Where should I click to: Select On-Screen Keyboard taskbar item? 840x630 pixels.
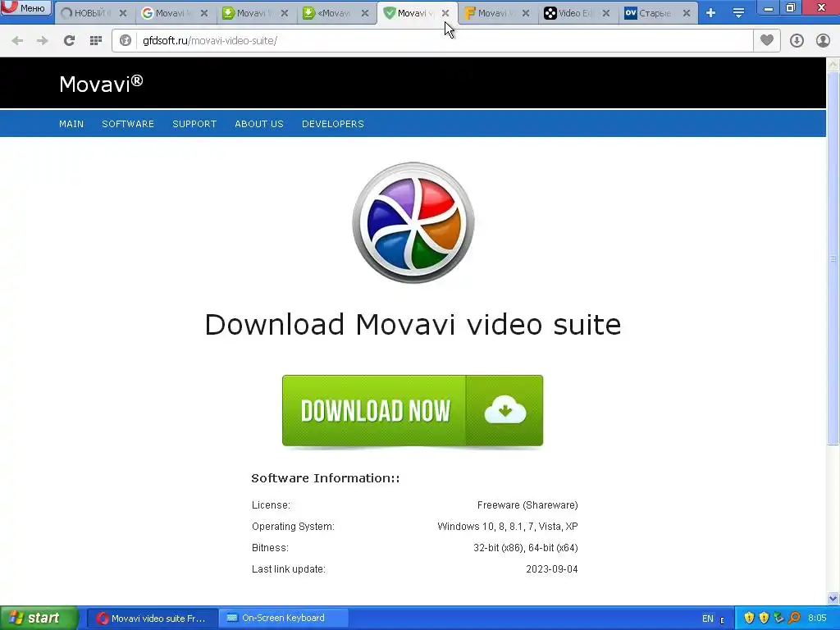[283, 619]
